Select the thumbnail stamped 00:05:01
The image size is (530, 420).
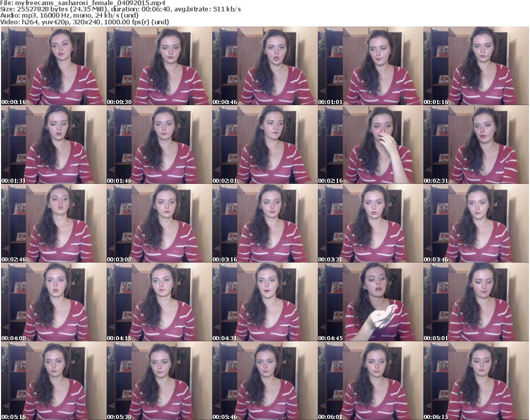coord(476,302)
